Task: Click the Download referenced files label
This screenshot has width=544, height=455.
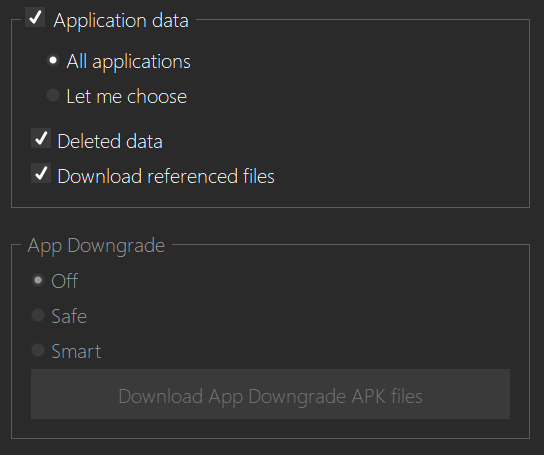Action: [166, 176]
